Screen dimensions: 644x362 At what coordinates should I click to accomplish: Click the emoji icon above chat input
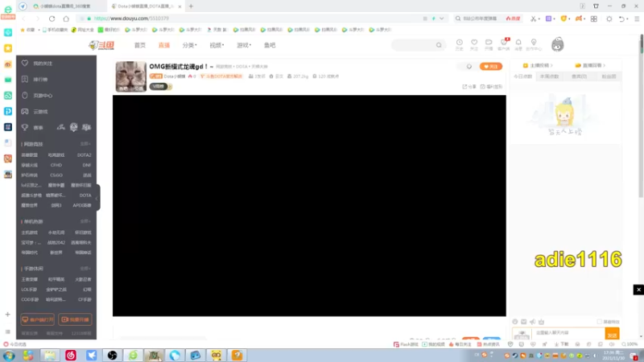[515, 322]
